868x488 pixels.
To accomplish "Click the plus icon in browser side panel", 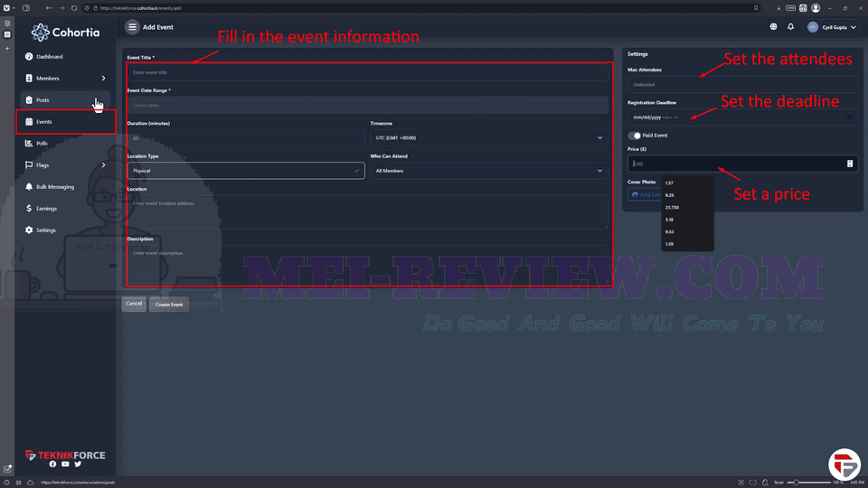I will 7,49.
